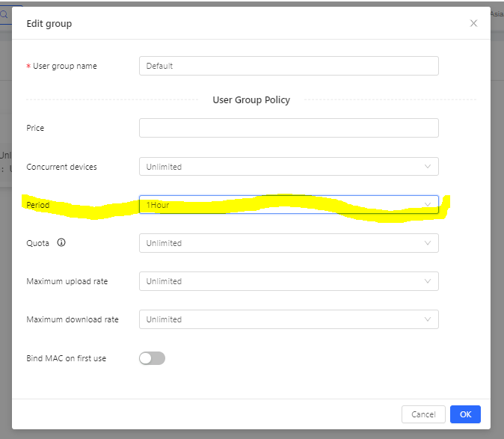The image size is (504, 439).
Task: Click the Quota field chevron arrow
Action: point(428,243)
